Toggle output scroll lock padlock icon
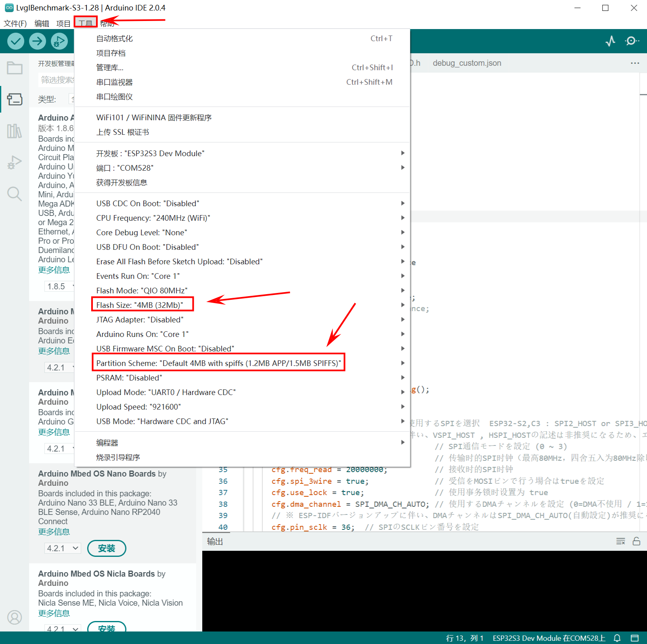Screen dimensions: 647x644 tap(637, 541)
